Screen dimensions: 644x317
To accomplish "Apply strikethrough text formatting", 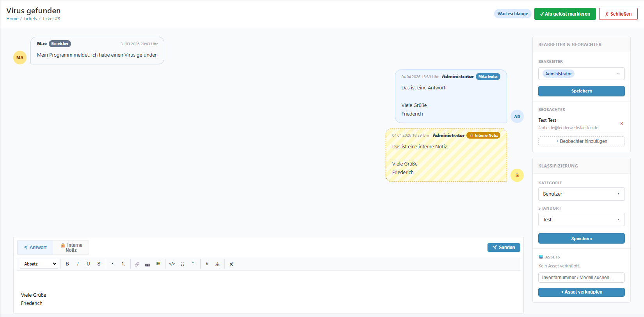I will [99, 264].
